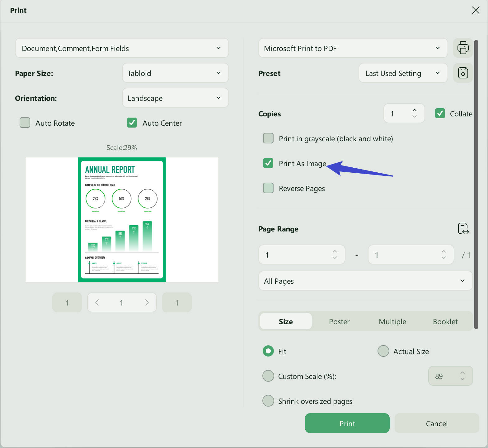Open the Last Used Setting preset dropdown
The width and height of the screenshot is (488, 448).
403,73
